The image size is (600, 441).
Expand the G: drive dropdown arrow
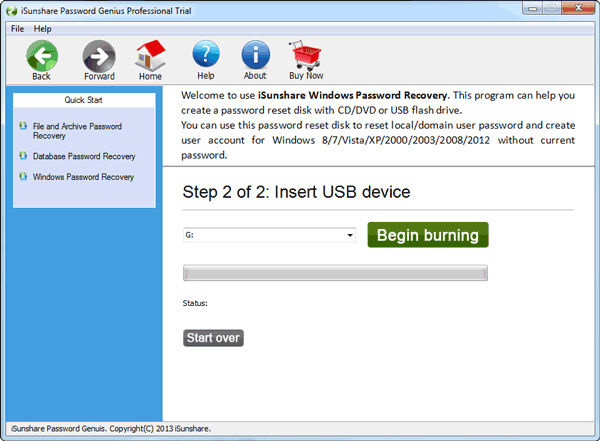point(350,235)
